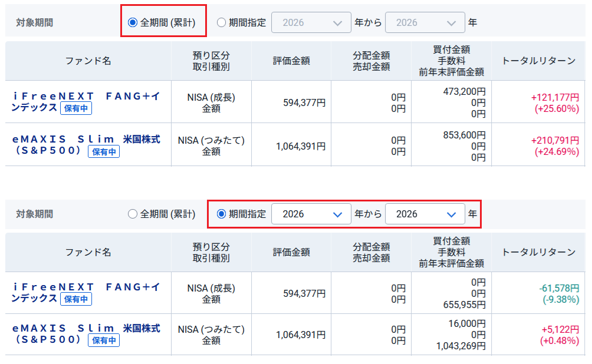Click the (+24.69%) return percentage

tap(557, 151)
